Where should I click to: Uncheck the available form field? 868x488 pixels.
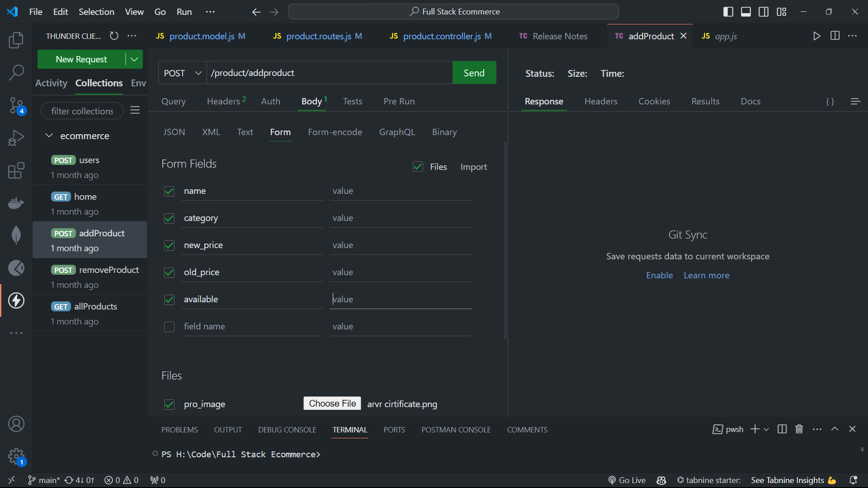click(169, 300)
